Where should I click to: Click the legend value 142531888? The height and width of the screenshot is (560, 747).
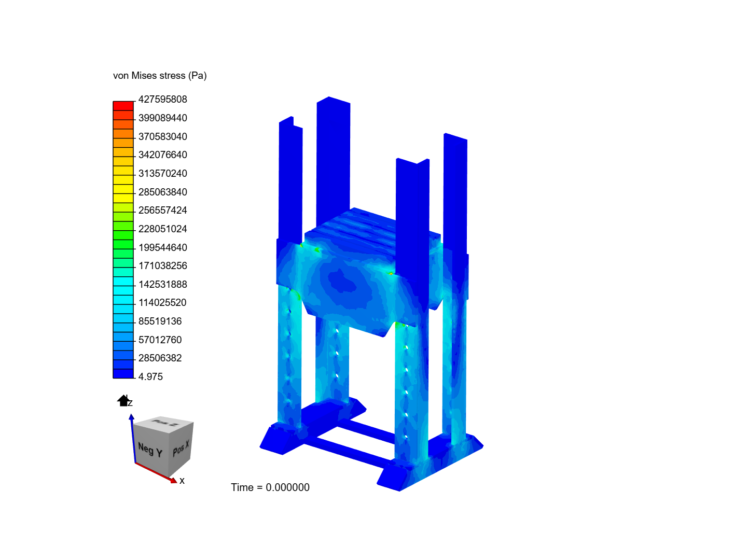tap(163, 285)
